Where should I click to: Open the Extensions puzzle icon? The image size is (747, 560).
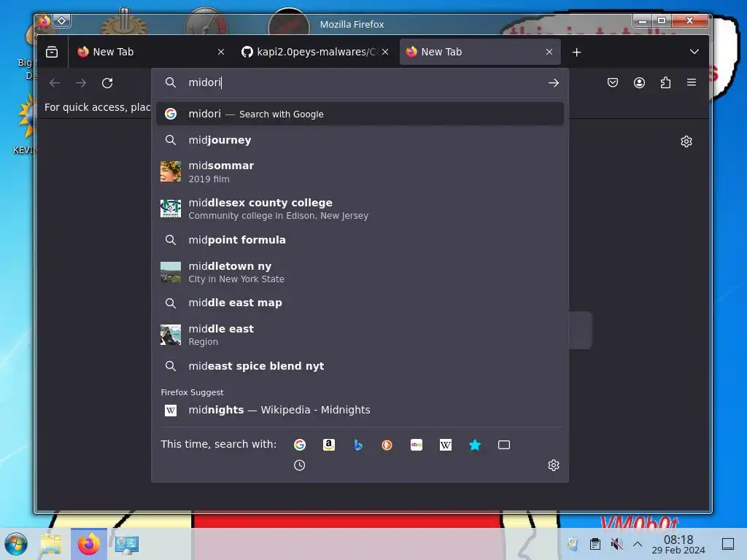[665, 83]
